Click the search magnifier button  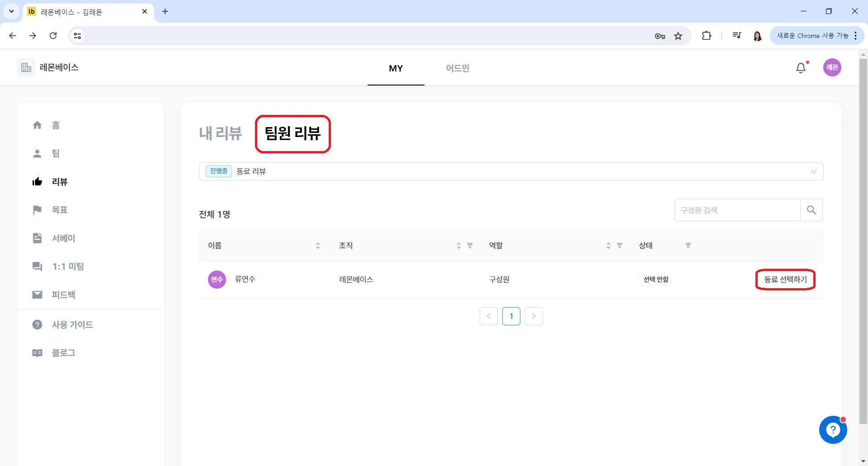click(811, 210)
